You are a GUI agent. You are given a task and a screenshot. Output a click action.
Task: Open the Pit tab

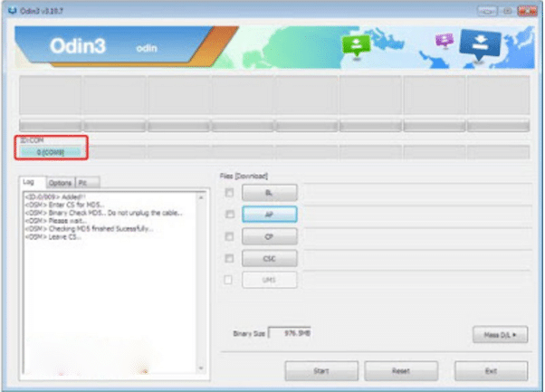(x=87, y=183)
